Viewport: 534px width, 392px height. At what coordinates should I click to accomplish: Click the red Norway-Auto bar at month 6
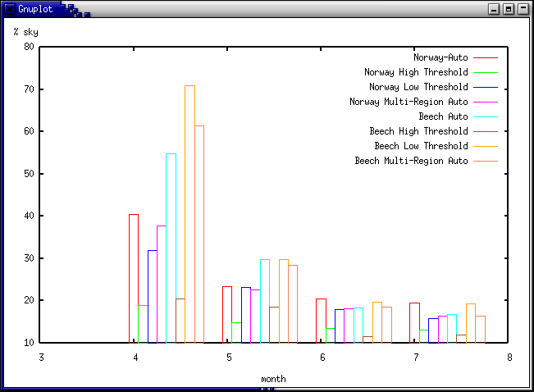click(x=321, y=321)
